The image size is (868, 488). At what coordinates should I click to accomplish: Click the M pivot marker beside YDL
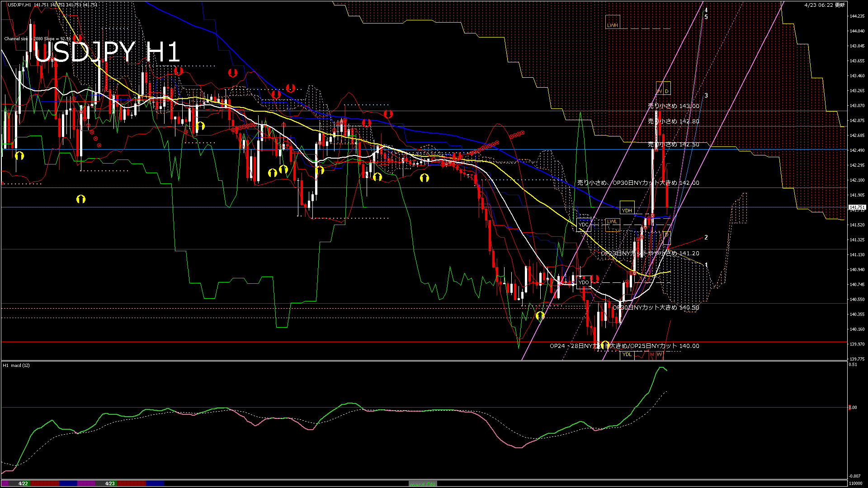click(652, 355)
